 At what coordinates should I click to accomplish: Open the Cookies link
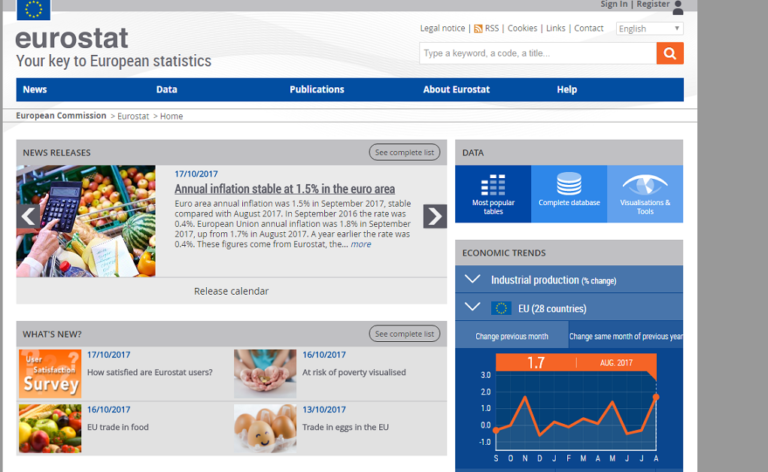pos(522,28)
